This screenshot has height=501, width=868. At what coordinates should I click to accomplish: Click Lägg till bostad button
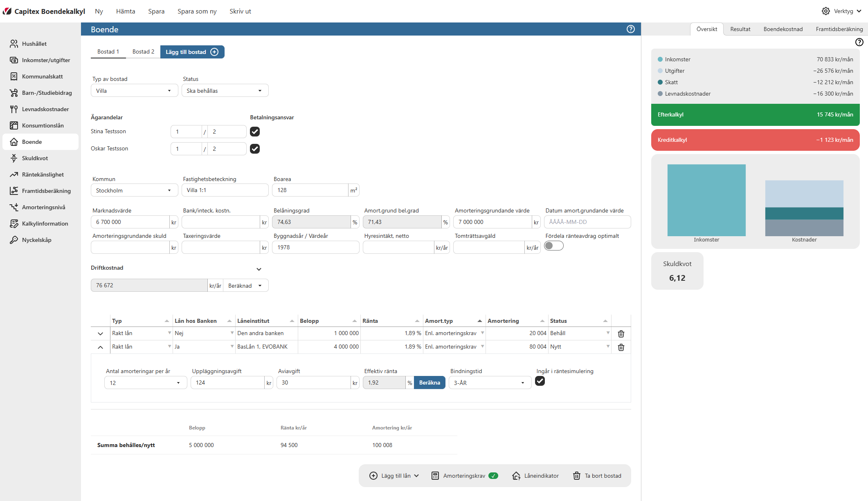(x=192, y=52)
